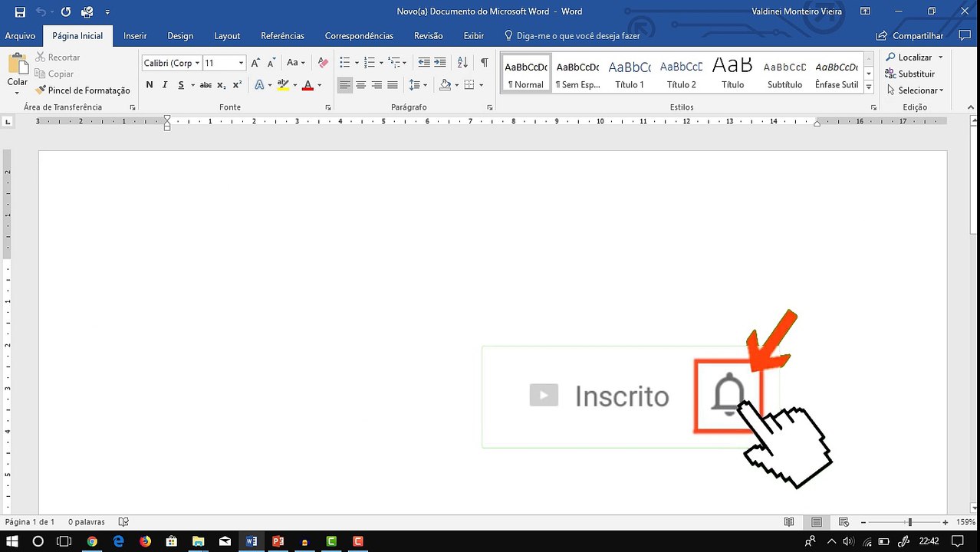Switch to the Referências tab
This screenshot has width=980, height=552.
282,35
